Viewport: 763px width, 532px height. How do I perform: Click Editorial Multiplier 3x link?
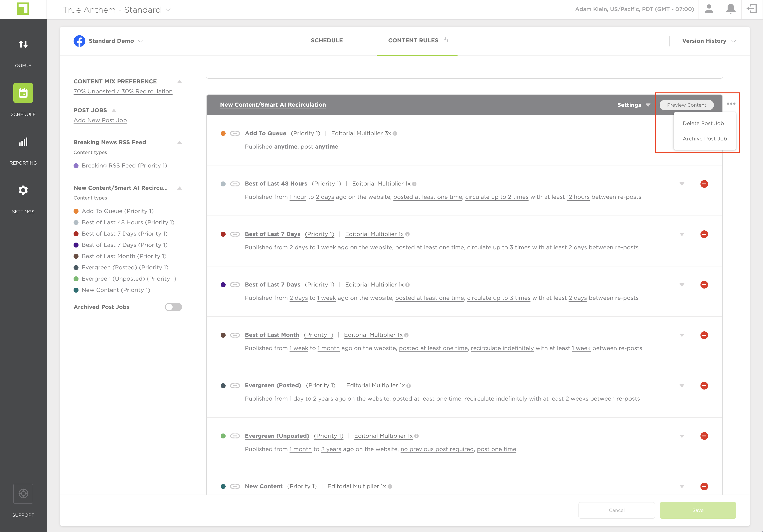(361, 133)
